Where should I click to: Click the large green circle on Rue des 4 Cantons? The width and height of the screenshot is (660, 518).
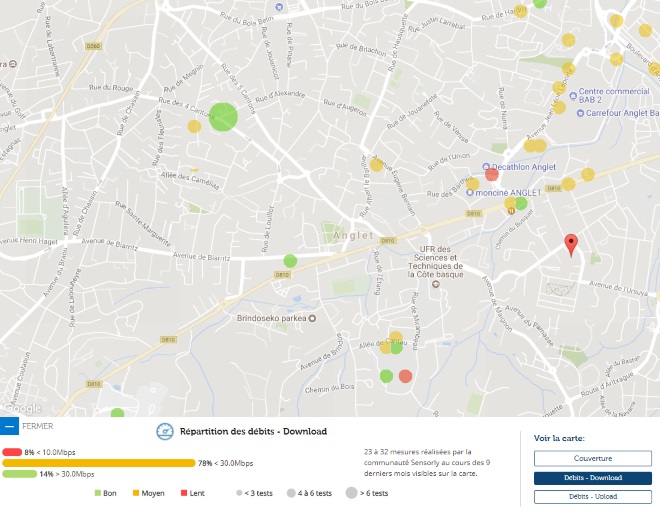pyautogui.click(x=223, y=117)
